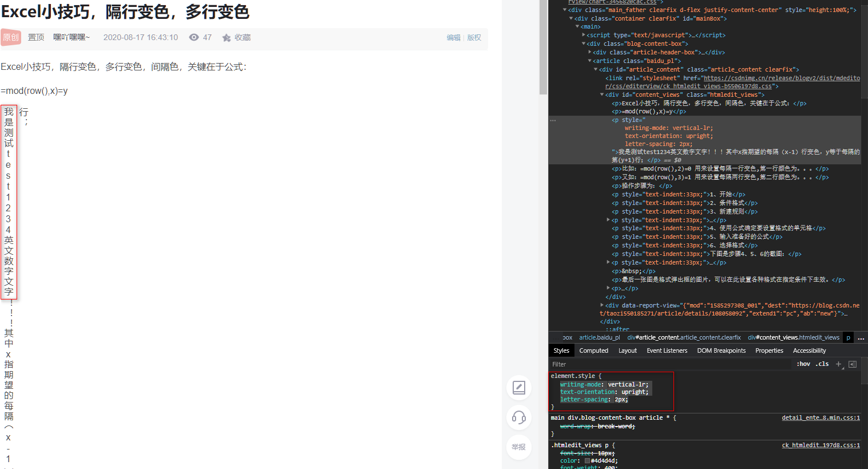Edit the vertical-lr value in element.style
Viewport: 868px width, 469px height.
pyautogui.click(x=628, y=385)
